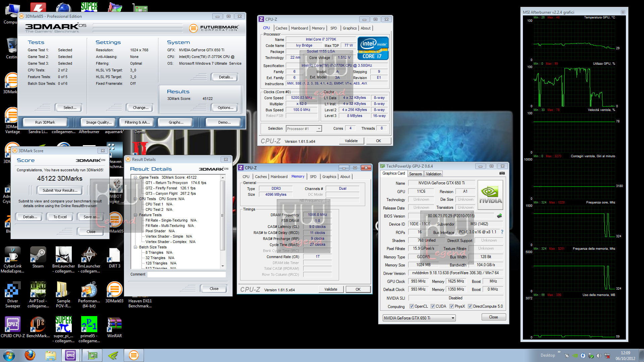The width and height of the screenshot is (644, 362).
Task: Toggle PhysX checkbox in GPU-Z
Action: click(451, 306)
